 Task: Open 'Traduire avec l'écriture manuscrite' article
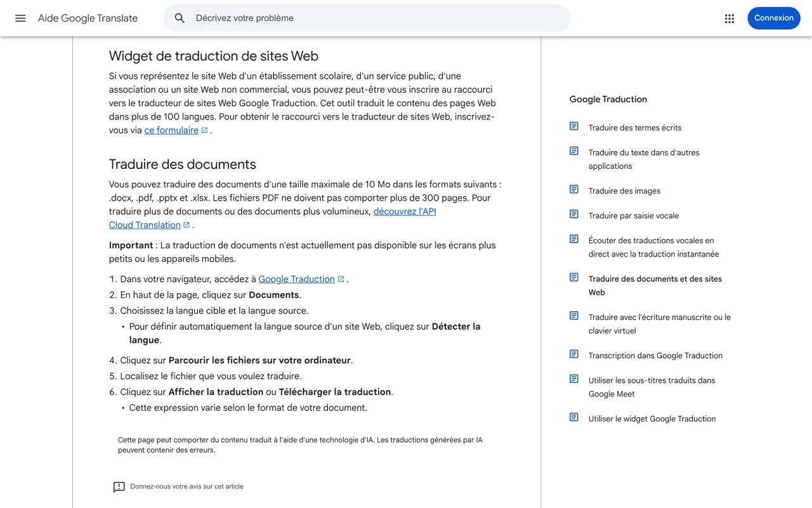pos(660,324)
